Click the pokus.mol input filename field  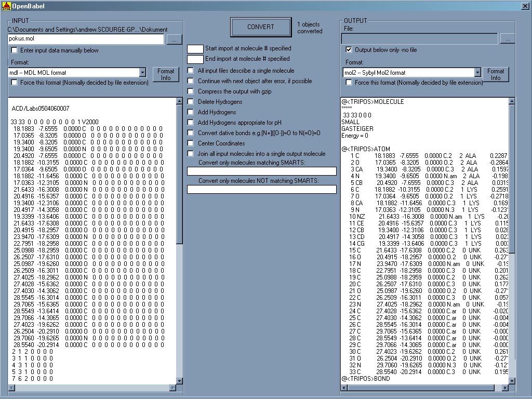[86, 39]
